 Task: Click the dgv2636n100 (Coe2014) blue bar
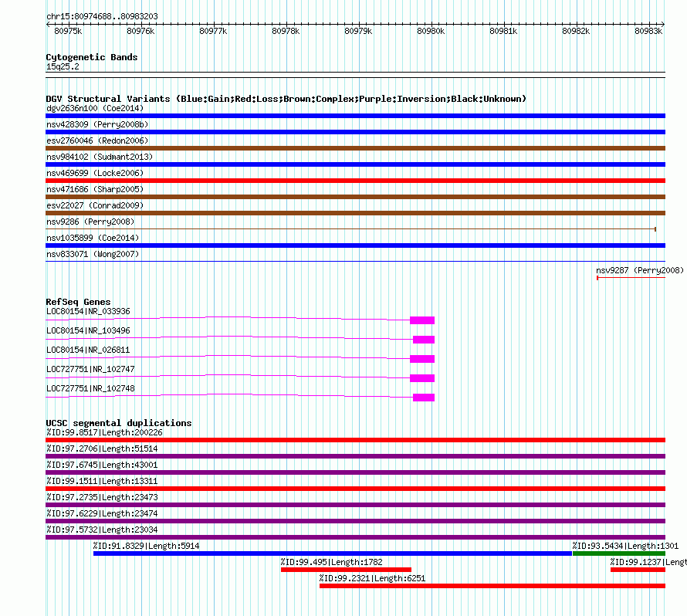tap(355, 116)
